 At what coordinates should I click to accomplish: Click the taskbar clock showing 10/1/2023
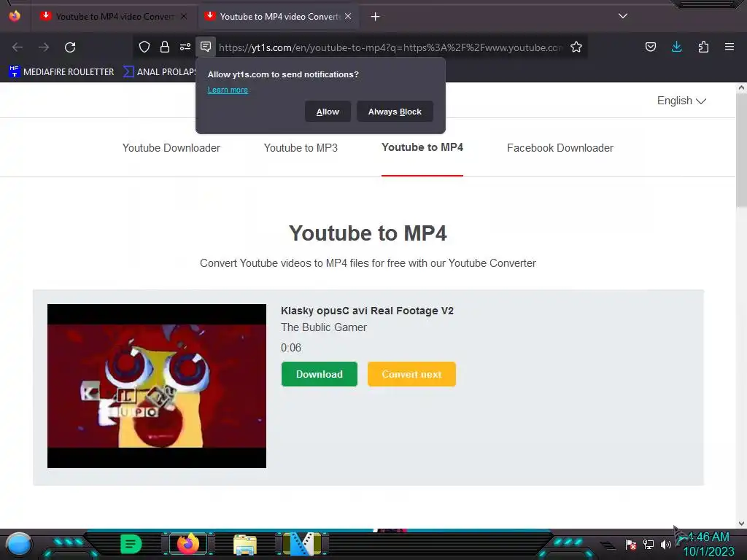click(x=709, y=544)
